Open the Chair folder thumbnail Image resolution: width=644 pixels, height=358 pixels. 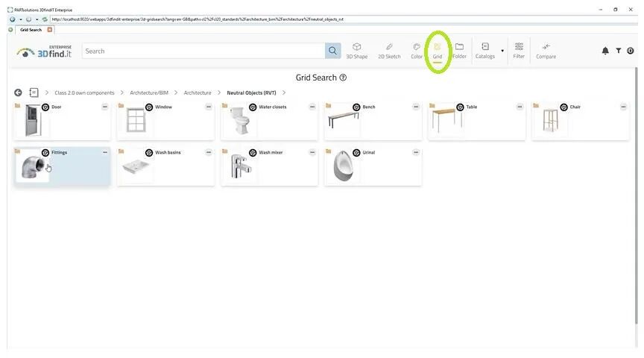(551, 120)
